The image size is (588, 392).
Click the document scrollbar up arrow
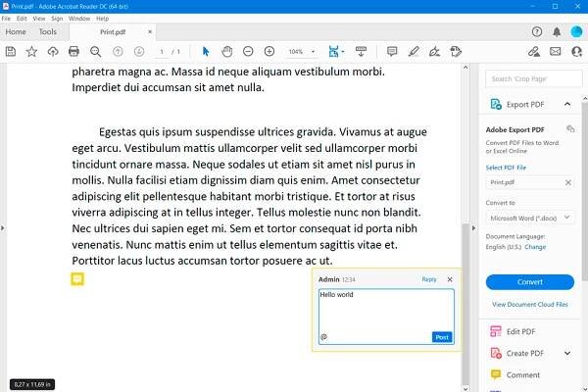click(x=465, y=68)
